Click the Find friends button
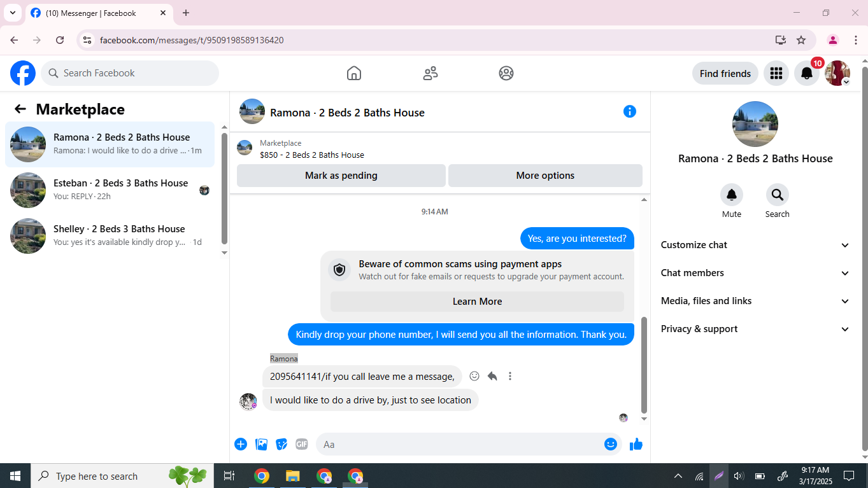 (x=725, y=73)
